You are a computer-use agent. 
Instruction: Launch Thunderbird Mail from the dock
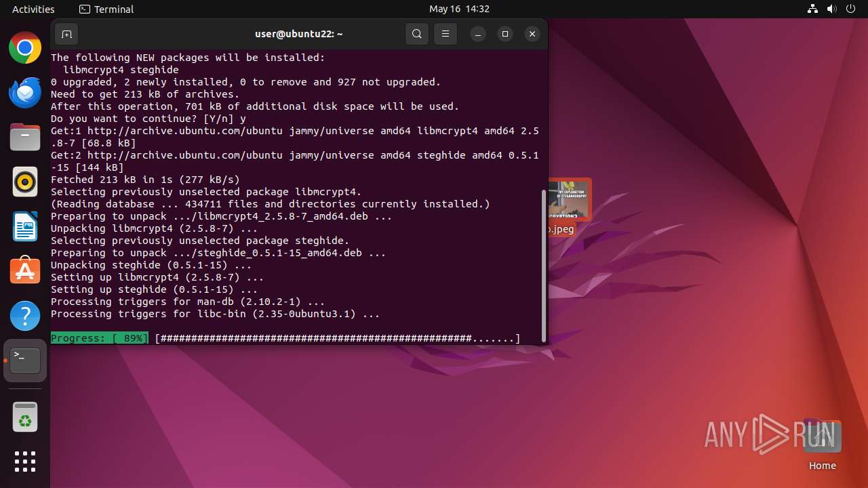coord(25,93)
